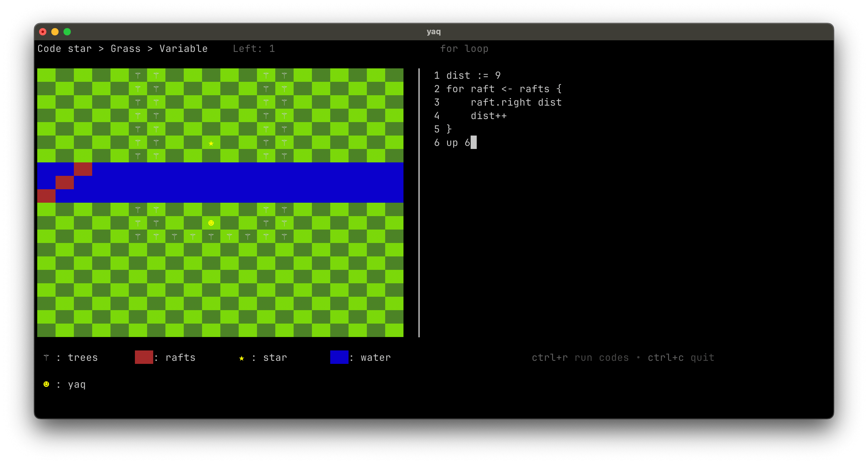Click the Variable breadcrumb item

183,49
